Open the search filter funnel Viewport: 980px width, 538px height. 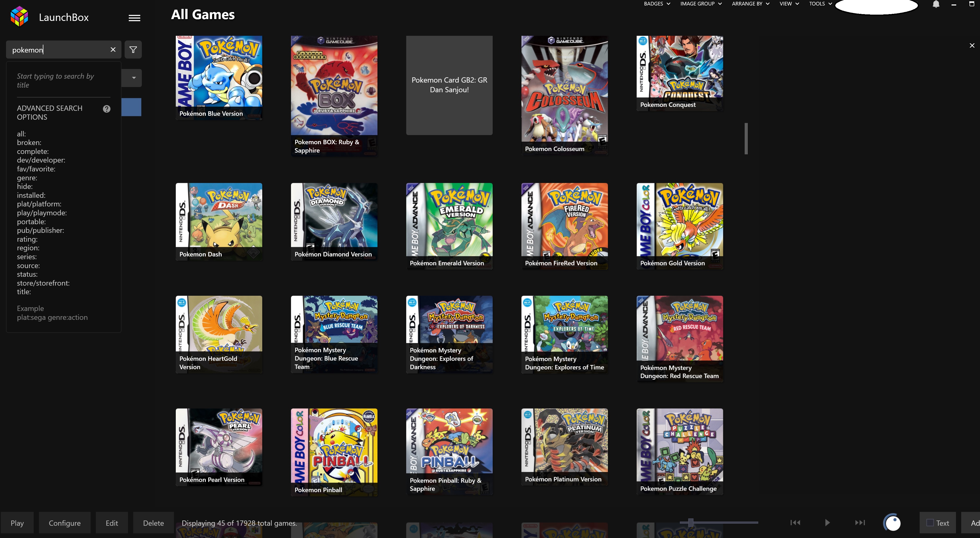133,49
